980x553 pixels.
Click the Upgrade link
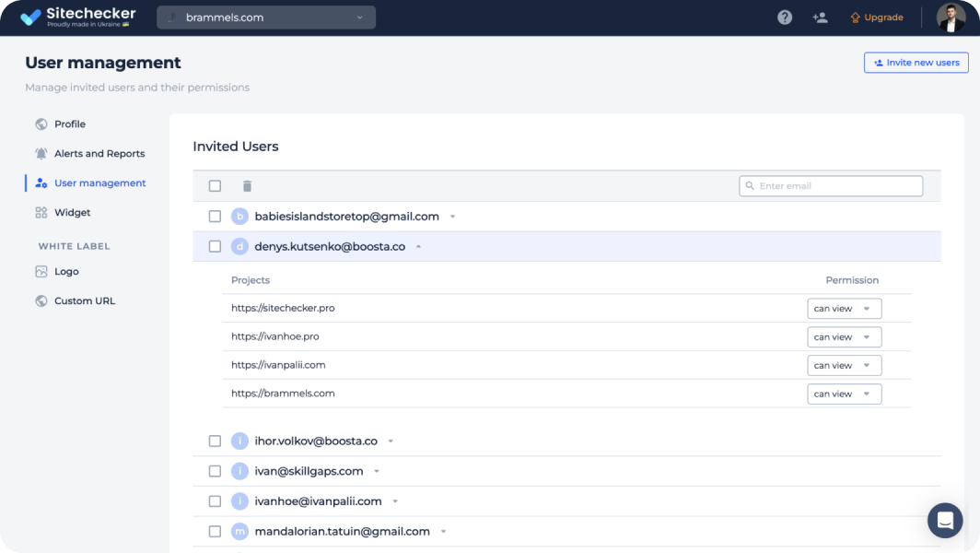876,18
